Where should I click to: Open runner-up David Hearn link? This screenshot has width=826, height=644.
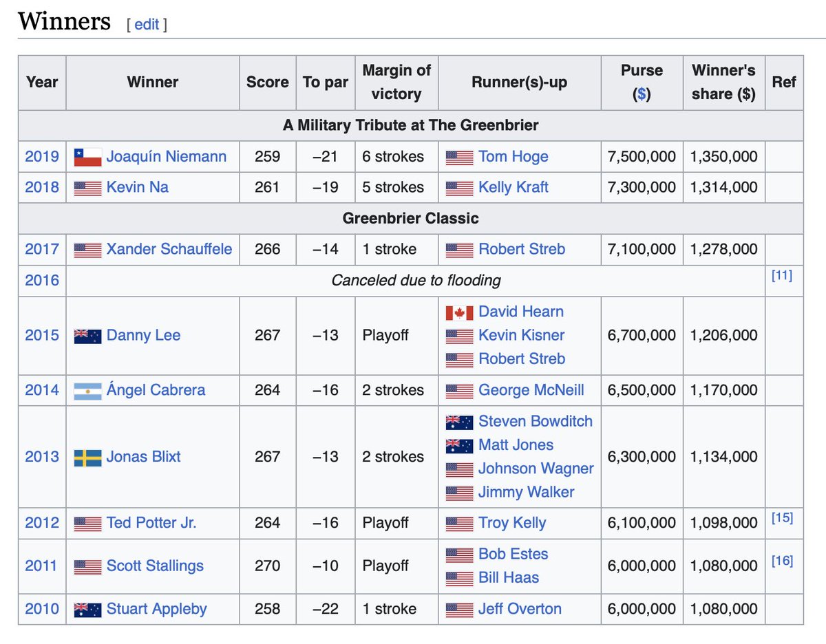click(521, 312)
